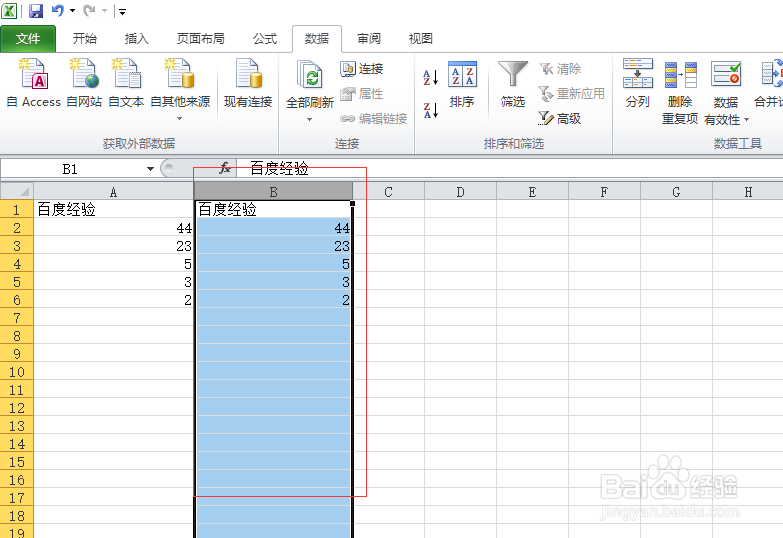Select column A header
The height and width of the screenshot is (538, 783).
click(113, 192)
